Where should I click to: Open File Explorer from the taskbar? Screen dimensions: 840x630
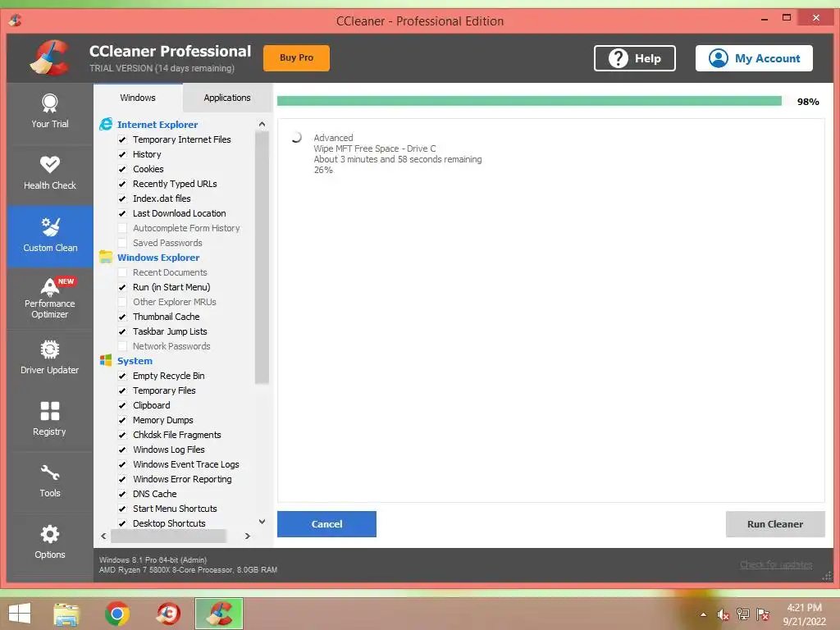(x=66, y=614)
